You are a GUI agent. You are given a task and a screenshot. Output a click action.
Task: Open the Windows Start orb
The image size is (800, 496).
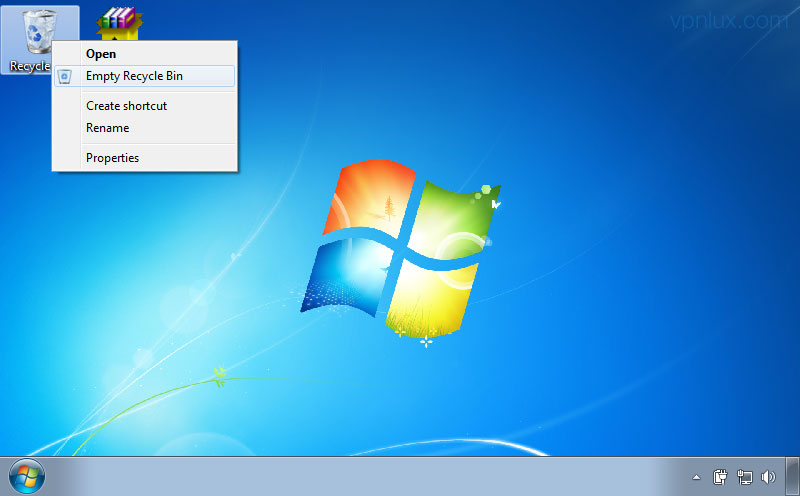click(x=27, y=477)
